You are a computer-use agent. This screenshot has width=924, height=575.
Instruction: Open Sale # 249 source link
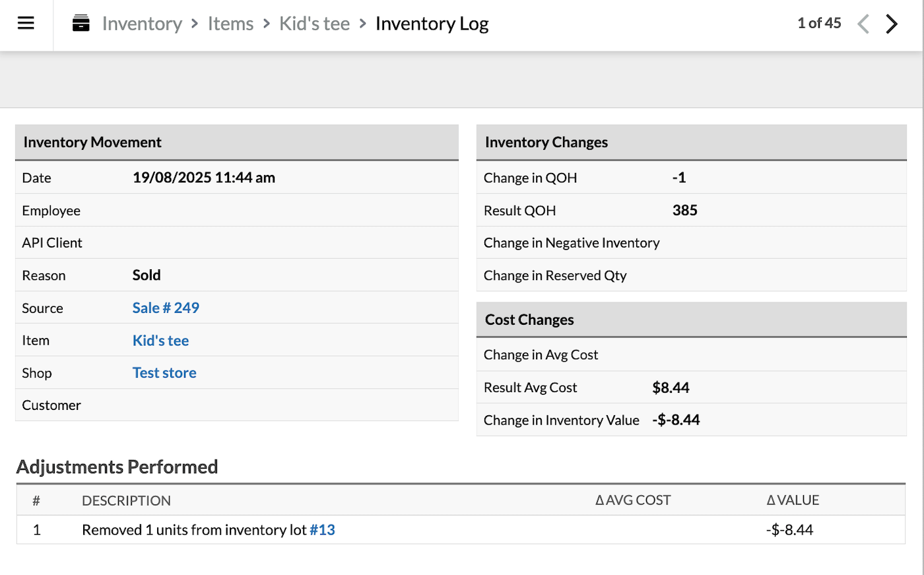[166, 308]
